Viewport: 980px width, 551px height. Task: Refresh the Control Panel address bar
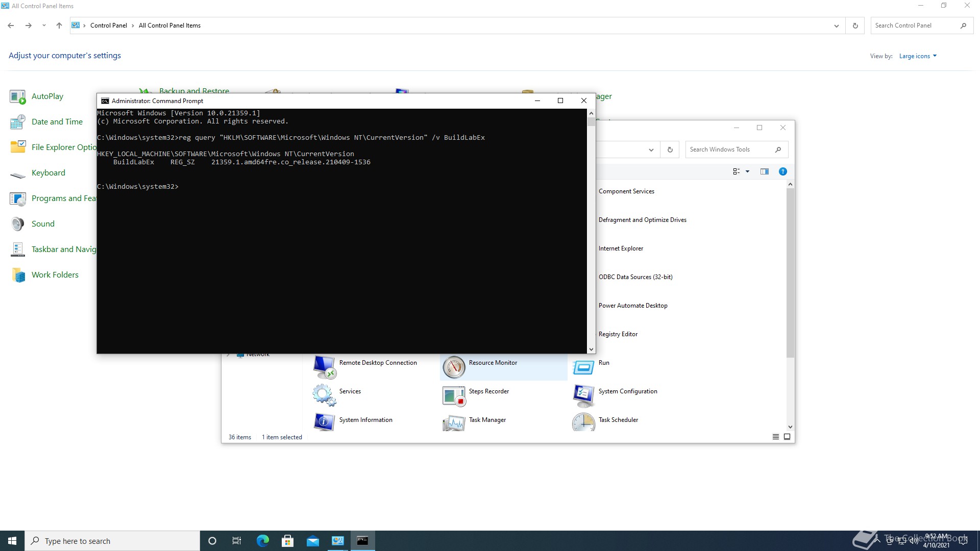point(855,26)
